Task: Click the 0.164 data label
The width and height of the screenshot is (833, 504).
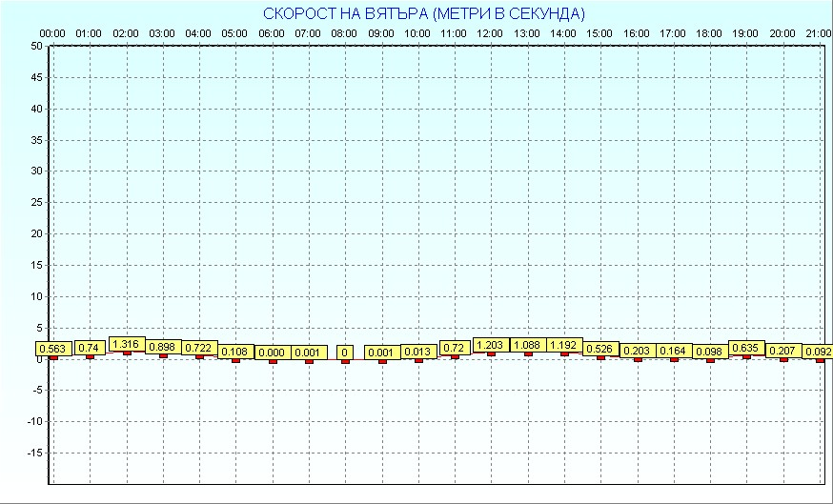Action: (674, 351)
